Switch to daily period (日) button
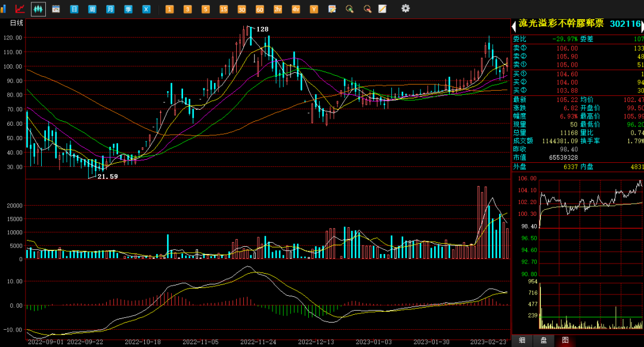 point(74,10)
